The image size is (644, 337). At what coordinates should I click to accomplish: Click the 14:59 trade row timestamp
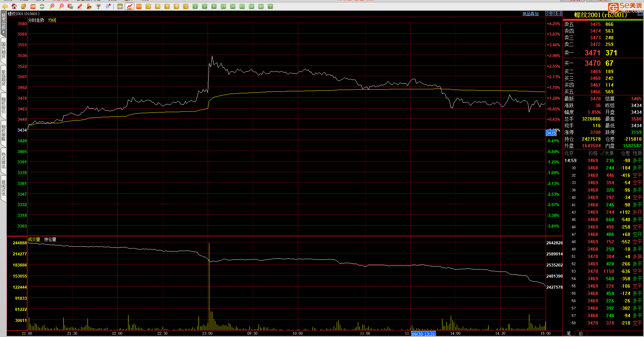click(x=571, y=160)
